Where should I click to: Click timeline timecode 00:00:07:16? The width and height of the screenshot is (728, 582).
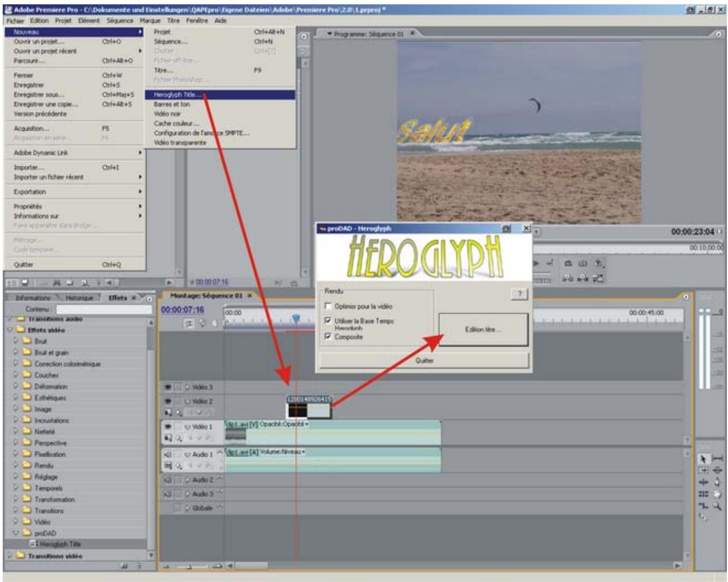point(182,310)
